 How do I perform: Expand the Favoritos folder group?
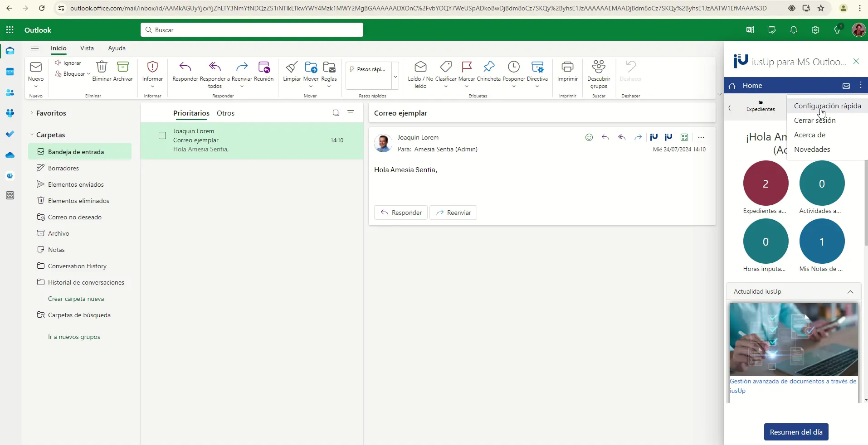(x=32, y=113)
